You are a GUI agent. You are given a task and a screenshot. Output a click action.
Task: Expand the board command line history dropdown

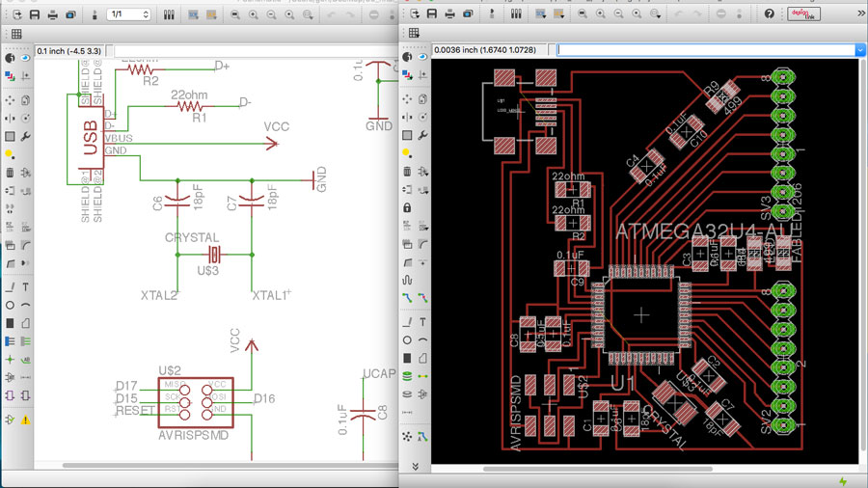point(860,50)
